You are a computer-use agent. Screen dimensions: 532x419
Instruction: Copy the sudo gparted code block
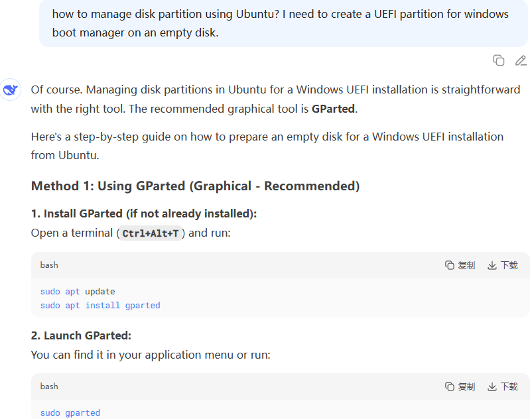[x=460, y=387]
